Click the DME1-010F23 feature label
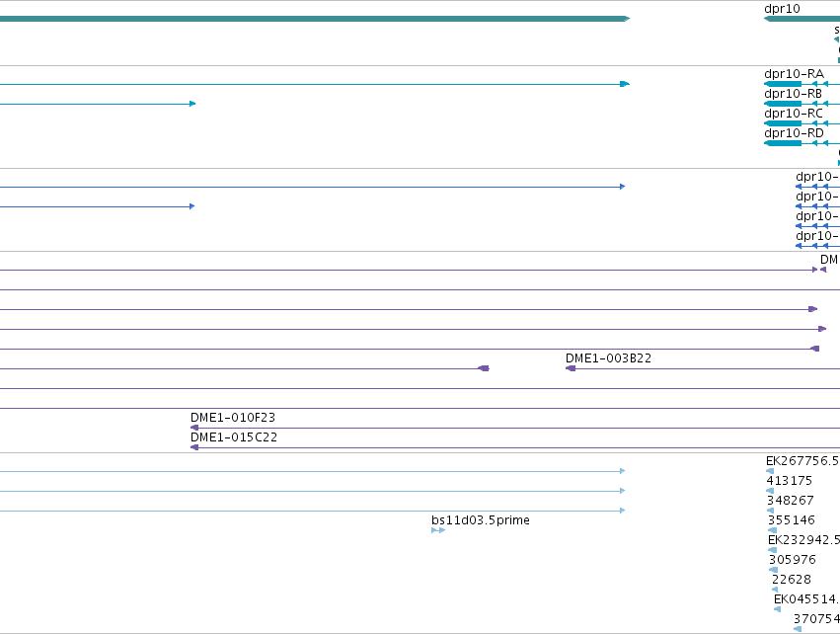Image resolution: width=840 pixels, height=634 pixels. (x=233, y=418)
